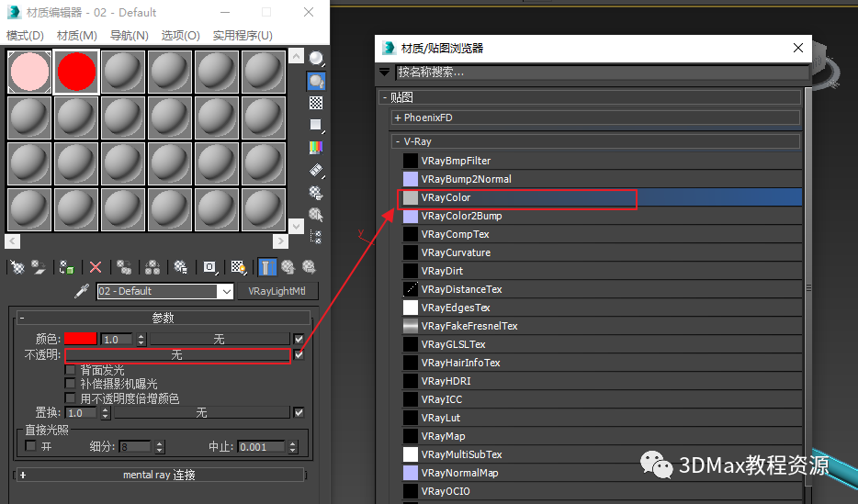Expand the mental ray 连接 rollout

click(x=159, y=475)
